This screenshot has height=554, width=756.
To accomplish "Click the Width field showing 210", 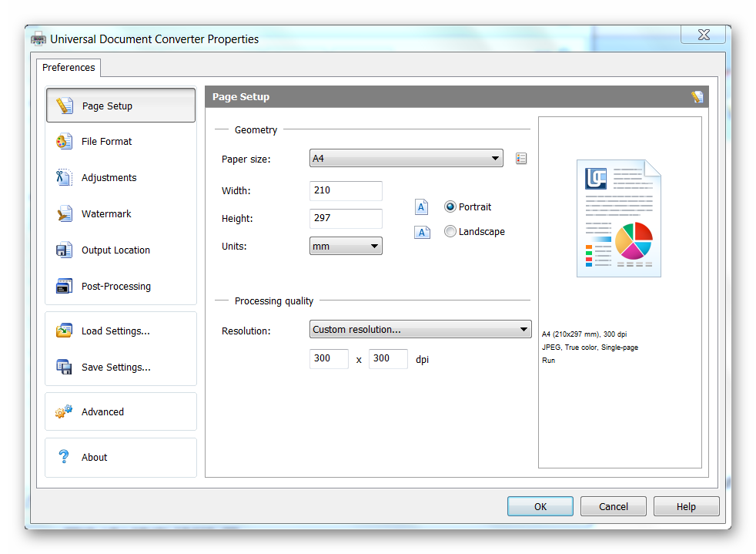I will pos(346,190).
